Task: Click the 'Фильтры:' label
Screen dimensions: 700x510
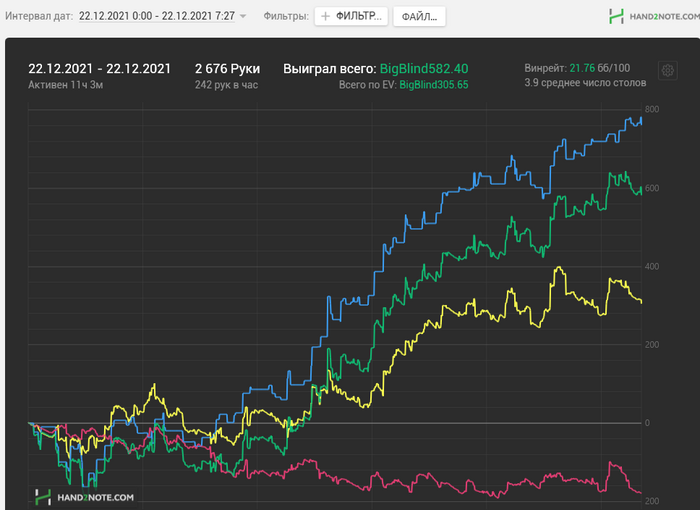Action: coord(286,16)
